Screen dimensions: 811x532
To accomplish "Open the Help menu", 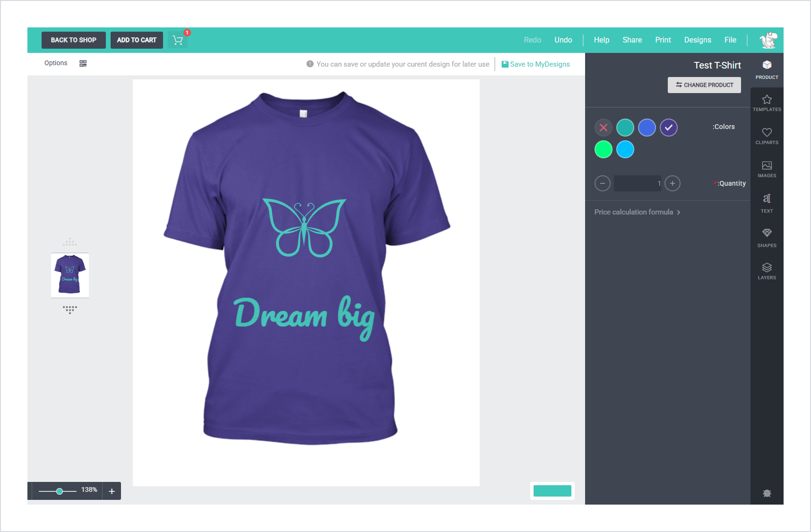I will click(601, 40).
